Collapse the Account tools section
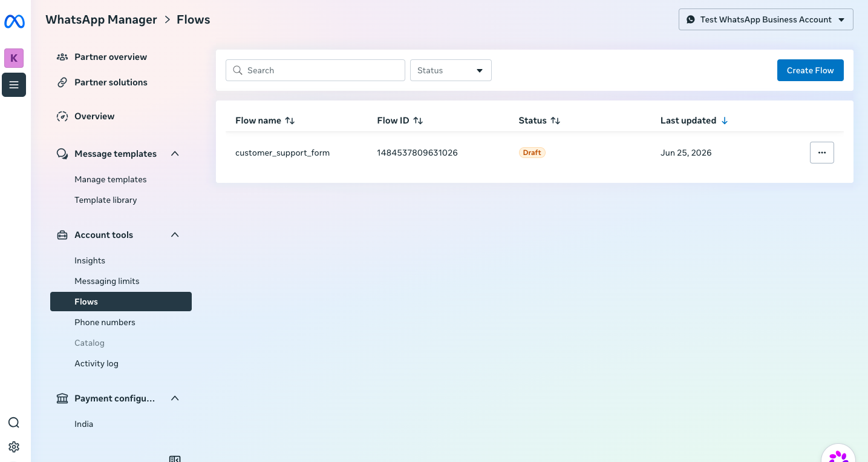Screen dimensions: 868x462 [175, 235]
